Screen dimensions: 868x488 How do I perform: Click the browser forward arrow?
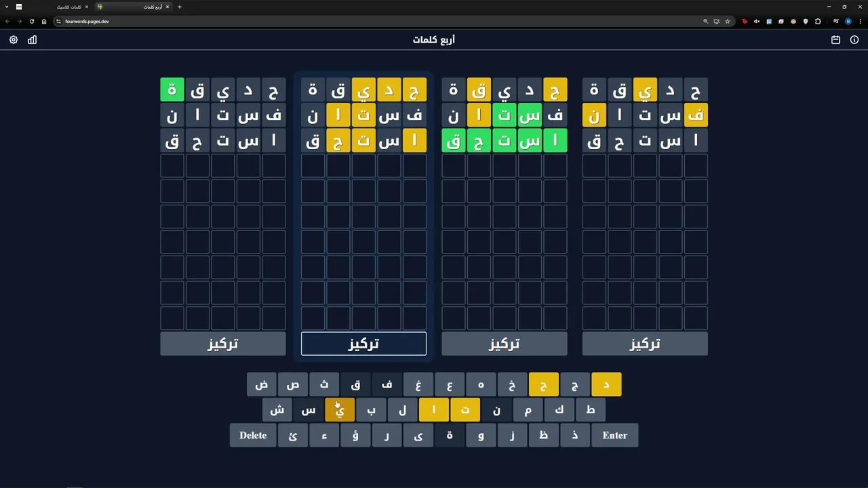(19, 21)
